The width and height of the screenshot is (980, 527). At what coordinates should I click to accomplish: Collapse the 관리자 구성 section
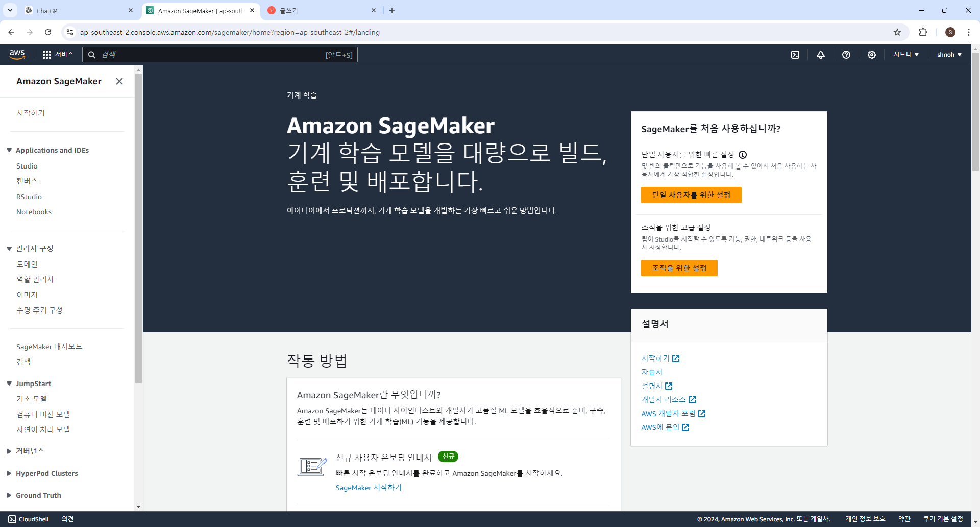click(x=9, y=249)
